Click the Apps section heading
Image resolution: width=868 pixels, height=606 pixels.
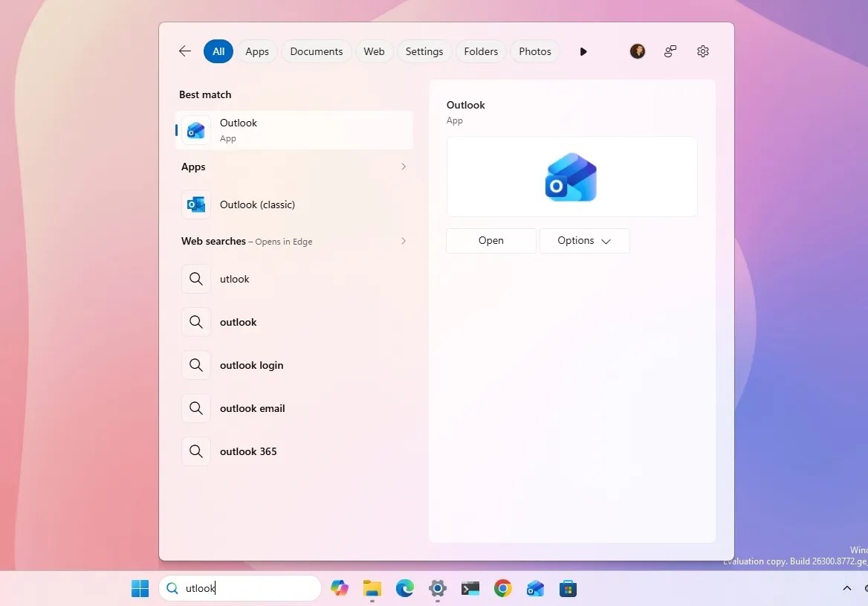(x=193, y=167)
